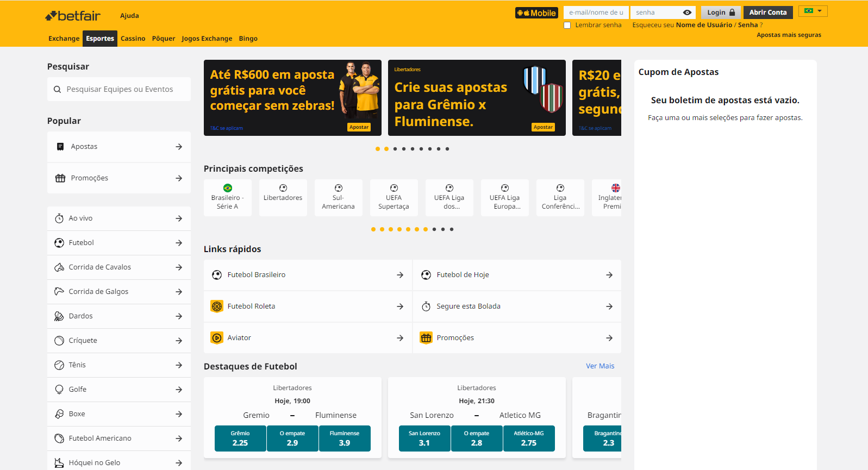
Task: Click Apostar on R$600 free bet banner
Action: coord(359,127)
